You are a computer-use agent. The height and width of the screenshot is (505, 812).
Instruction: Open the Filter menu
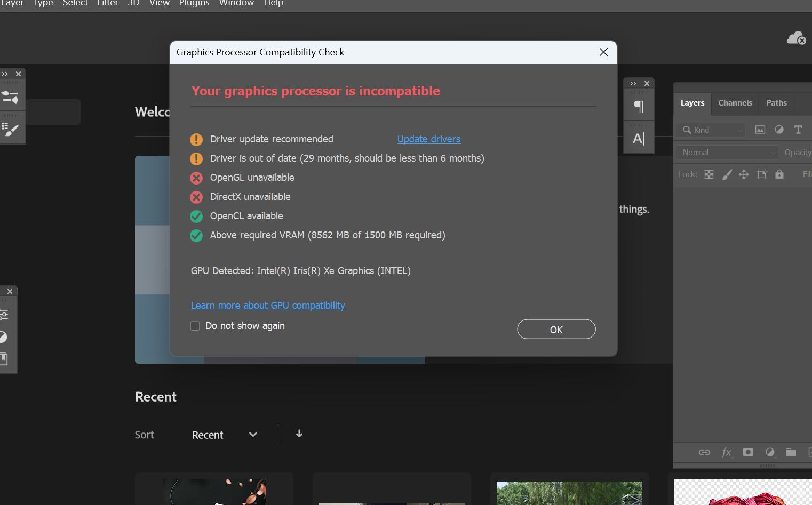108,3
